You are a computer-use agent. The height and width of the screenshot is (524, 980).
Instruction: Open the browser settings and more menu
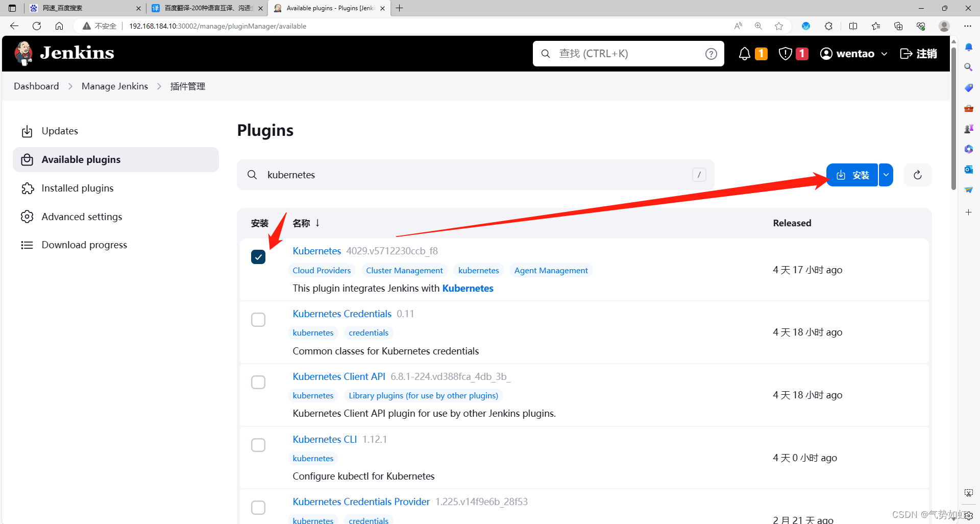tap(968, 26)
